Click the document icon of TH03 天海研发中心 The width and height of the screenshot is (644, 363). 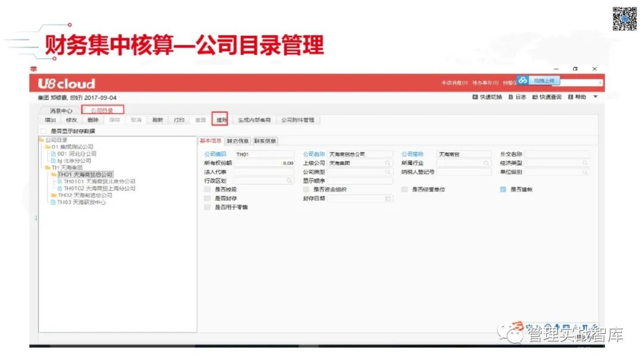[54, 202]
